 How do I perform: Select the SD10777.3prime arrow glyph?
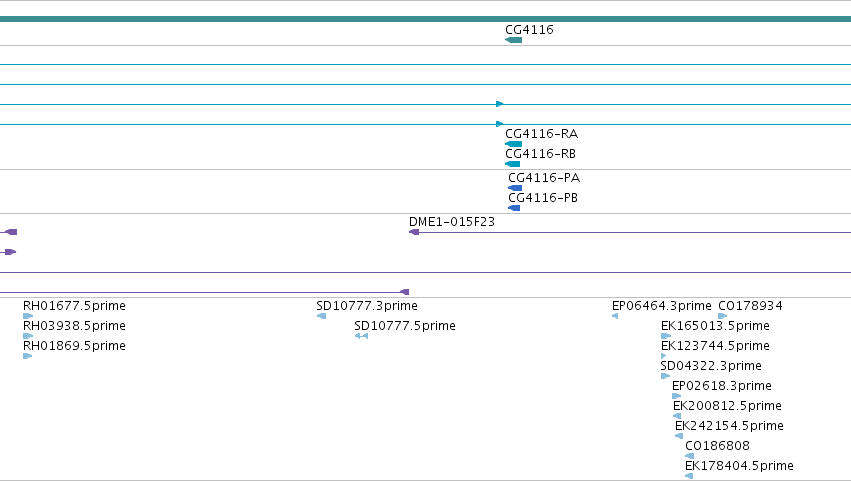pos(321,316)
